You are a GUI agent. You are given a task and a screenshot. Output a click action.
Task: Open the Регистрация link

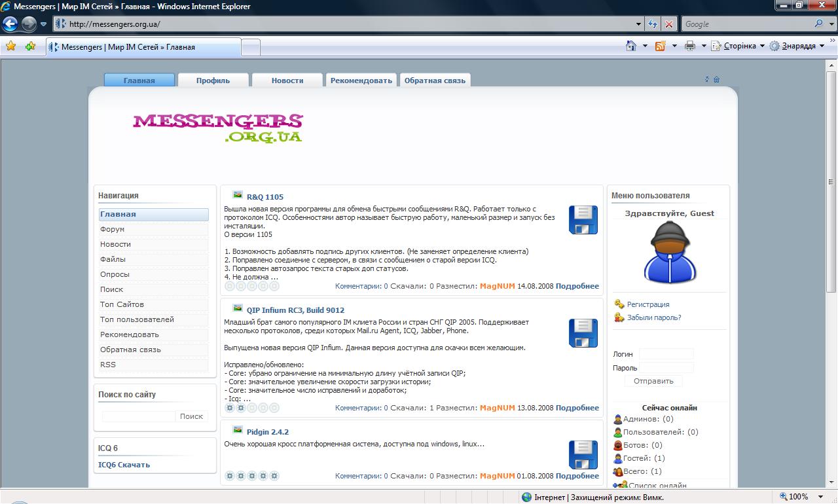(648, 304)
